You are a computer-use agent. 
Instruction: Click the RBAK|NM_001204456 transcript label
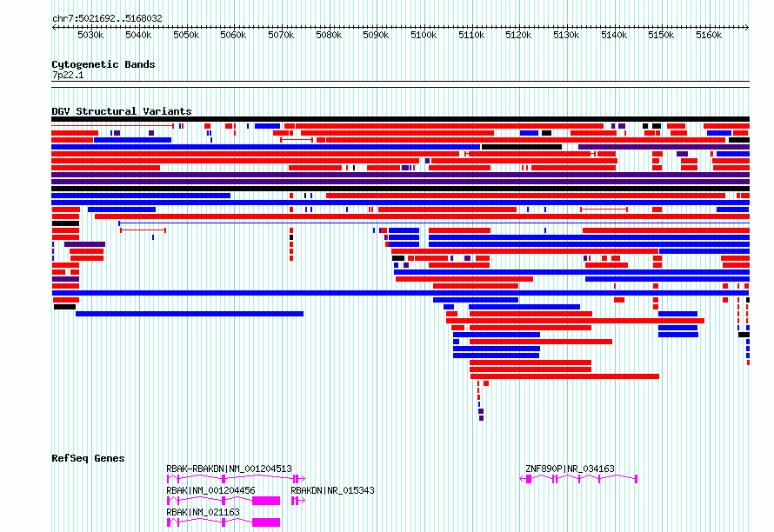(210, 490)
